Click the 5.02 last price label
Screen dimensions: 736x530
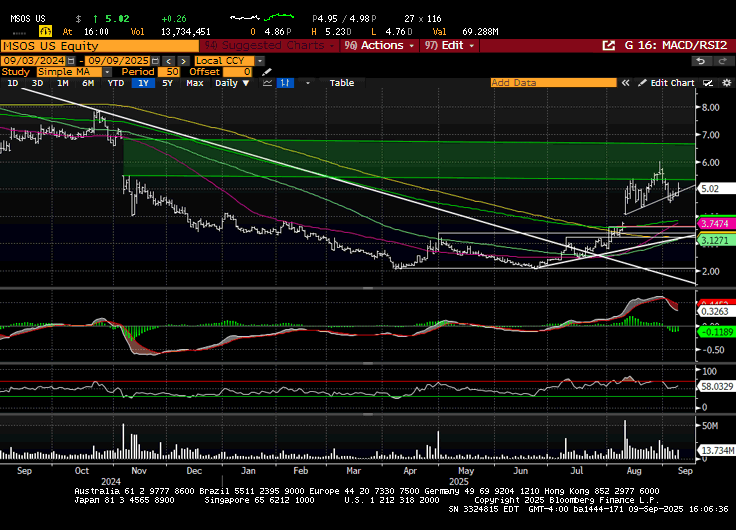[x=714, y=189]
